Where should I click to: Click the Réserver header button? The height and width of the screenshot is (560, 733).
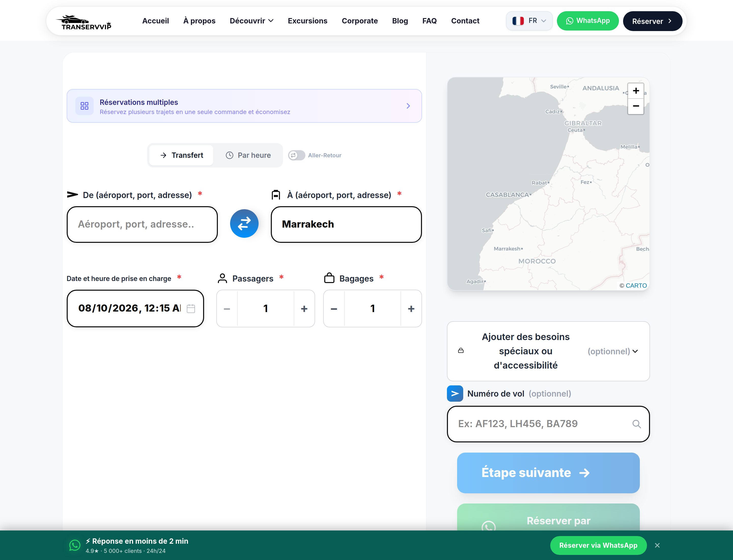click(x=652, y=21)
